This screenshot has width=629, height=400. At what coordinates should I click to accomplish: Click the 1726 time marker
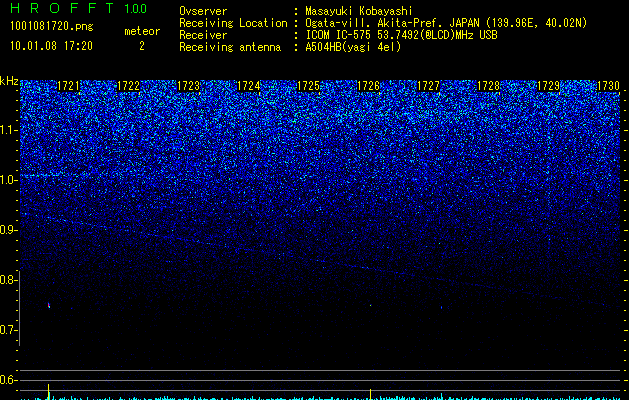(x=368, y=86)
